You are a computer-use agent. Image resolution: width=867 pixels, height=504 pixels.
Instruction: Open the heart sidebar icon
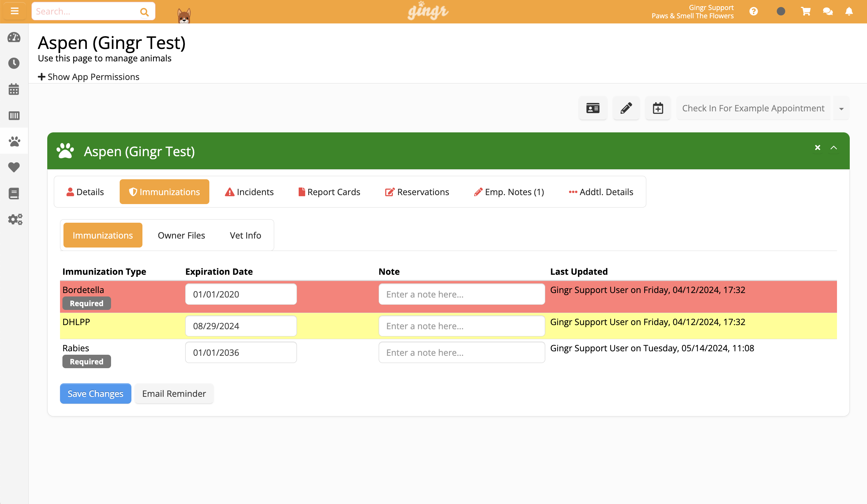tap(14, 167)
